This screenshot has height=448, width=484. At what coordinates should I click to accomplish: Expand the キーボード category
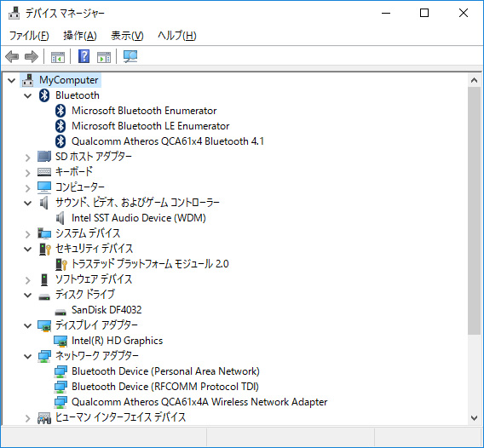click(x=28, y=173)
